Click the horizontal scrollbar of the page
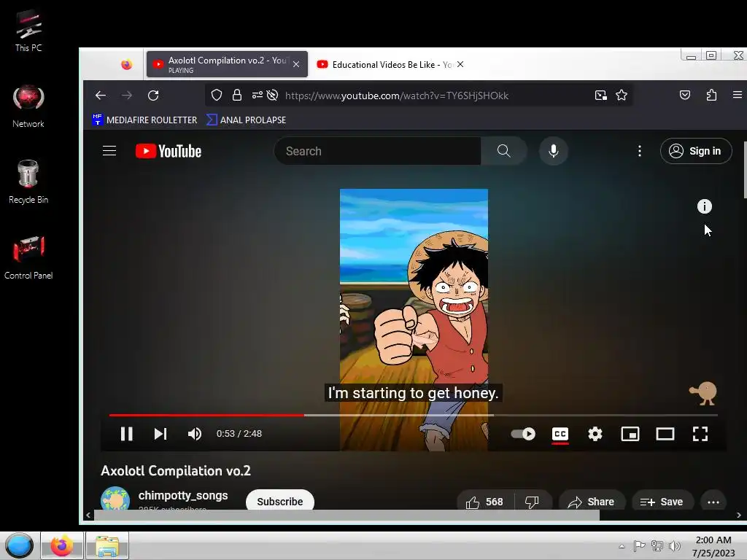The width and height of the screenshot is (747, 560). [347, 515]
